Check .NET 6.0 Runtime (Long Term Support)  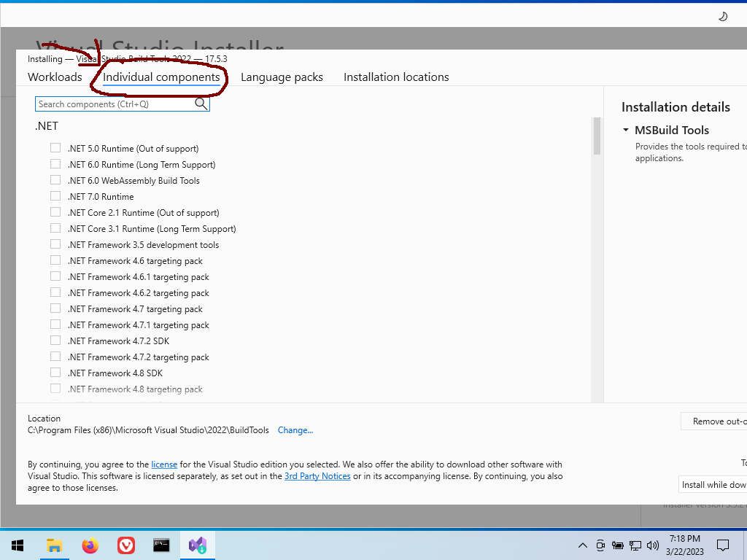pyautogui.click(x=55, y=164)
